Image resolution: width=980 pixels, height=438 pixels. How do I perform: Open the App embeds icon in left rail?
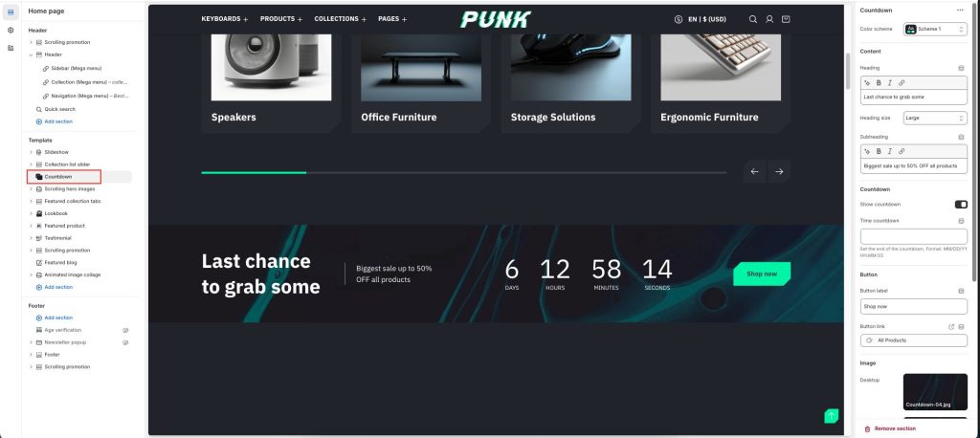11,48
